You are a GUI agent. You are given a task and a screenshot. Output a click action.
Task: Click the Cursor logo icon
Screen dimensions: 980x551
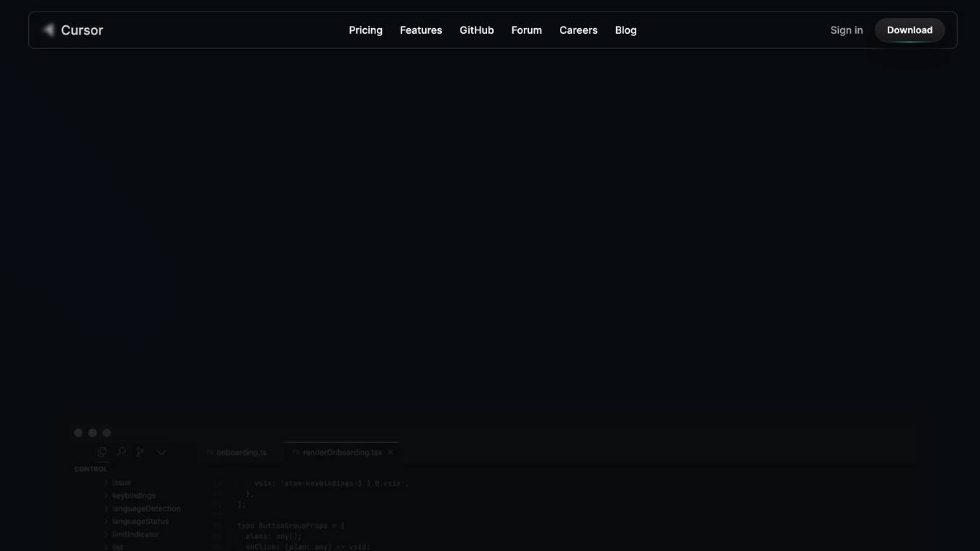[x=48, y=30]
